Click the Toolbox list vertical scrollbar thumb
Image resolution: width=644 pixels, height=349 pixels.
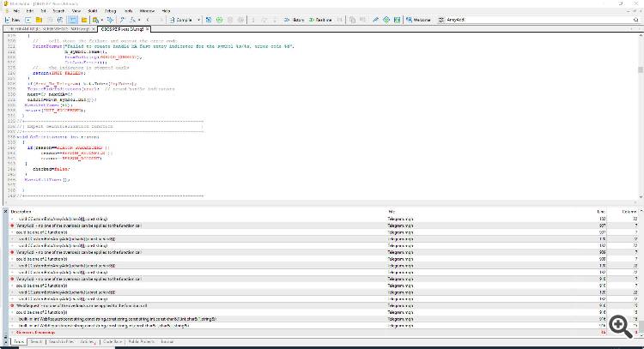641,327
